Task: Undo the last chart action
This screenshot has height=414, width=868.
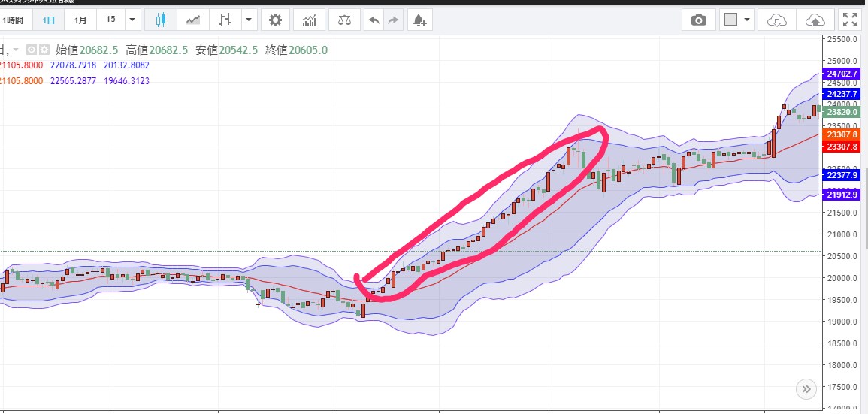Action: pyautogui.click(x=374, y=20)
